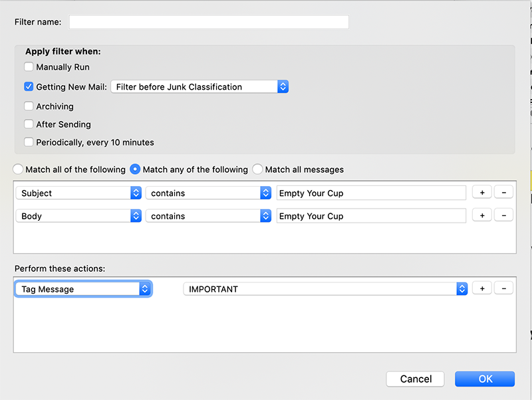The width and height of the screenshot is (532, 400).
Task: Add a rule after the Body row
Action: 482,216
